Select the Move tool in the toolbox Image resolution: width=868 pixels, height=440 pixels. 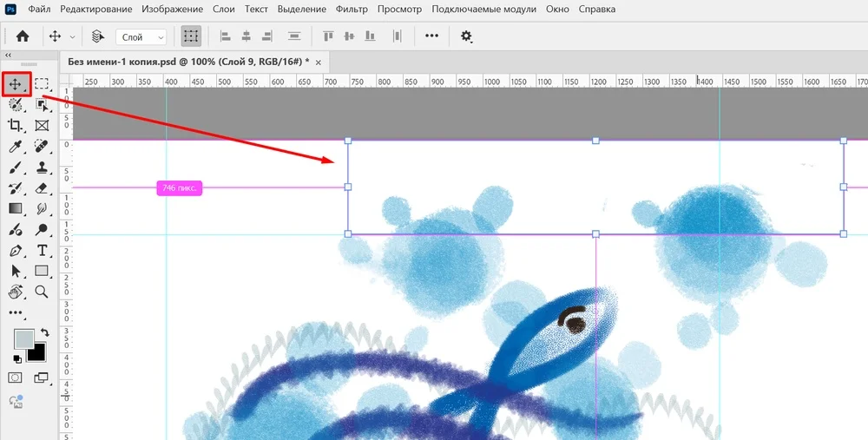pyautogui.click(x=16, y=83)
